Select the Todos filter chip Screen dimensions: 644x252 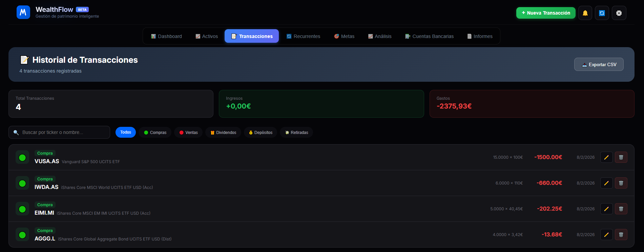[x=126, y=132]
